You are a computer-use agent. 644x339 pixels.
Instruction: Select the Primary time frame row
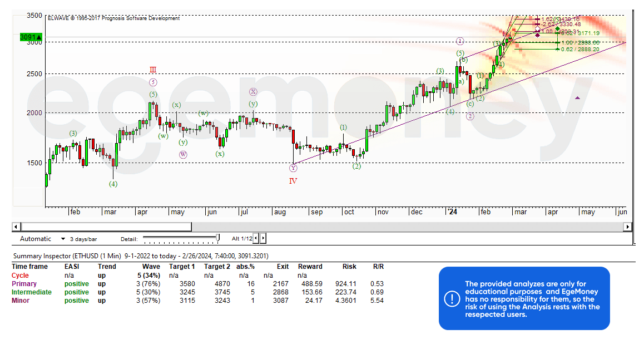(24, 284)
